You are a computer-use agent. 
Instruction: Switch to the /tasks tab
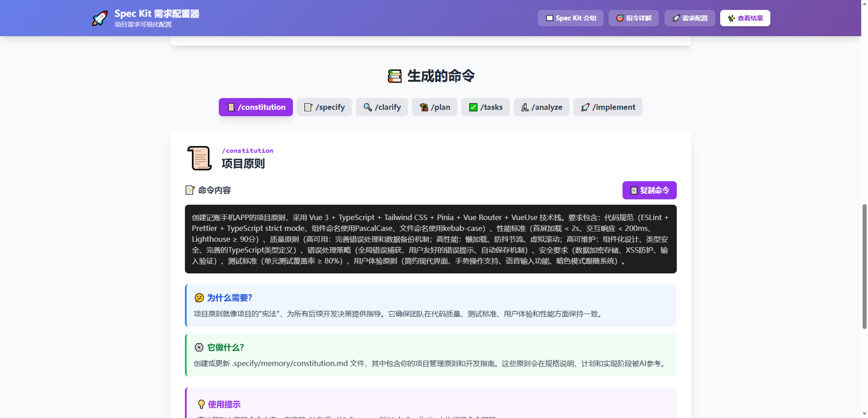pyautogui.click(x=486, y=107)
